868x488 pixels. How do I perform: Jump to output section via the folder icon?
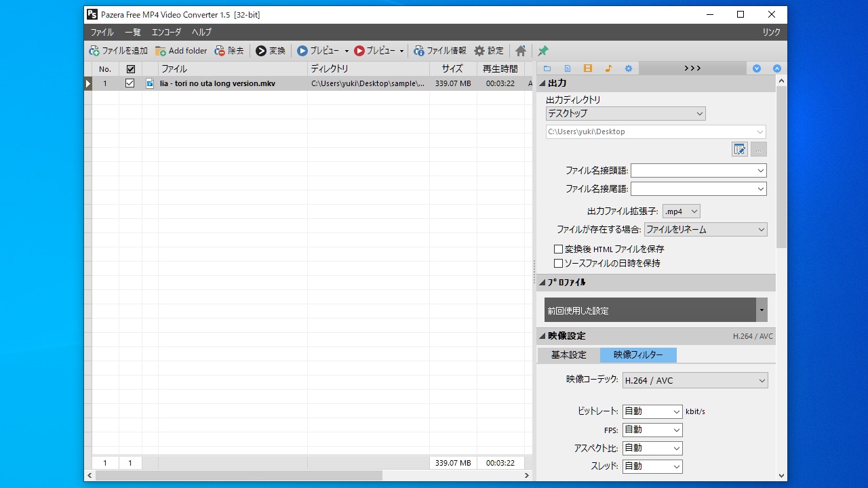(x=547, y=68)
